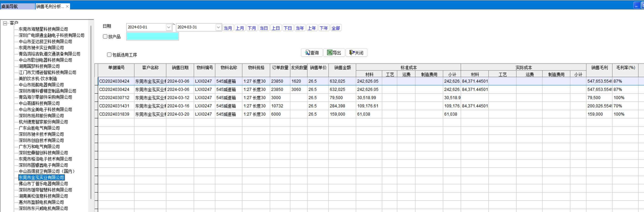Click the cyan product input field

tap(152, 37)
